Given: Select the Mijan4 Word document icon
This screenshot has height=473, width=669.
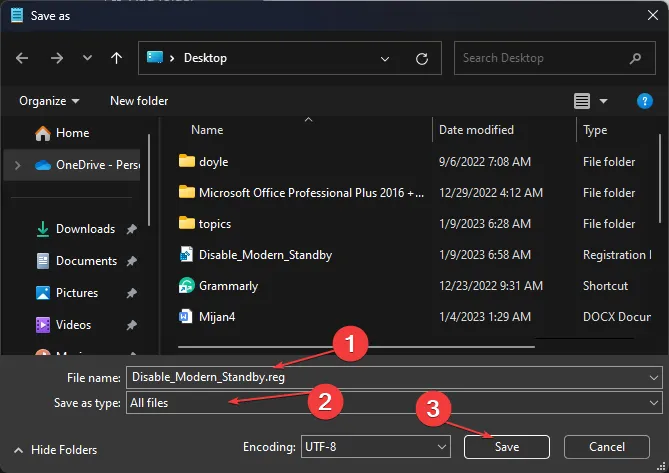Looking at the screenshot, I should [x=186, y=316].
